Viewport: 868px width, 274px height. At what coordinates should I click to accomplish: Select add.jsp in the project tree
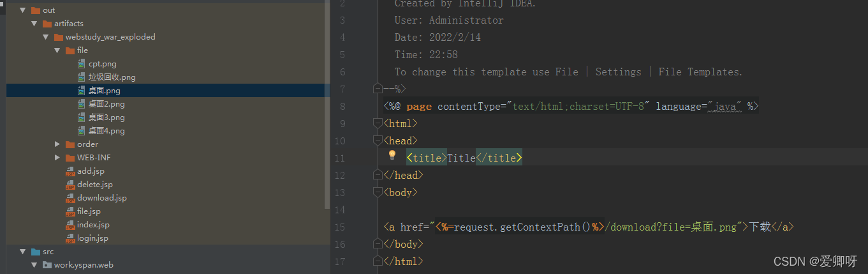tap(91, 171)
